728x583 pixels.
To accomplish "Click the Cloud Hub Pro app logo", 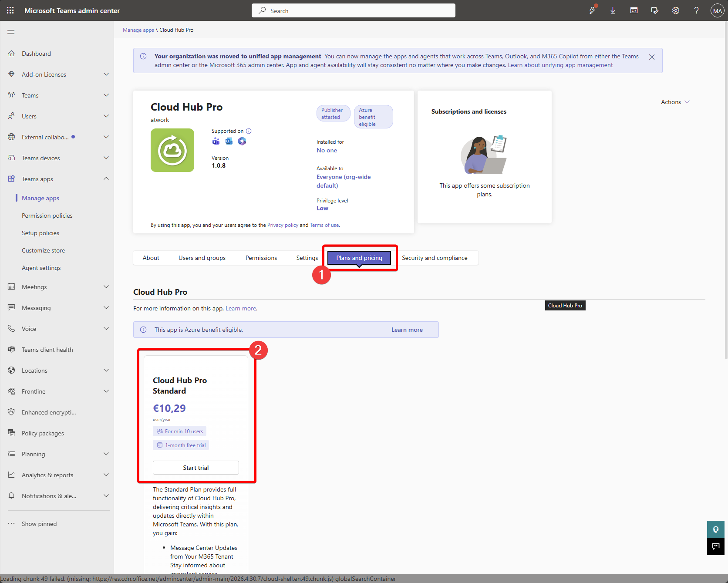I will (x=172, y=150).
